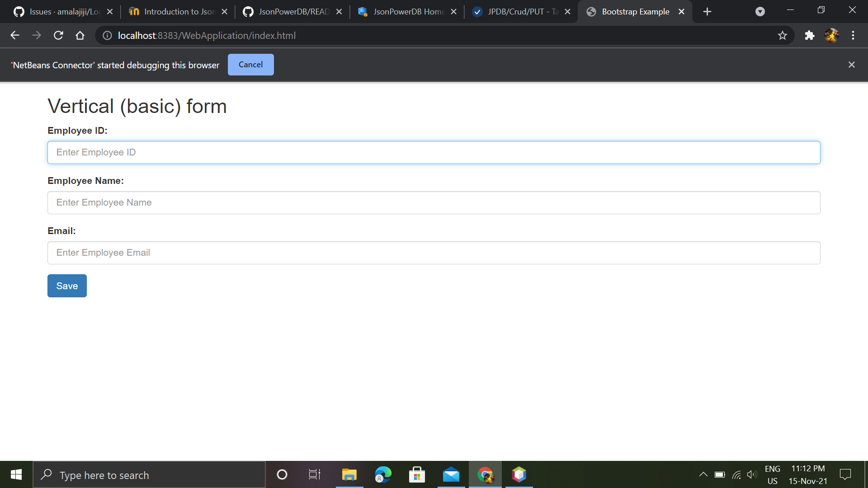
Task: Click the Save button
Action: click(x=66, y=286)
